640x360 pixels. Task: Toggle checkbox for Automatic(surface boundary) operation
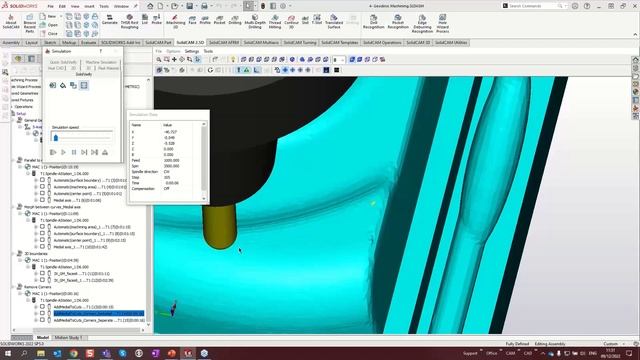[x=42, y=180]
